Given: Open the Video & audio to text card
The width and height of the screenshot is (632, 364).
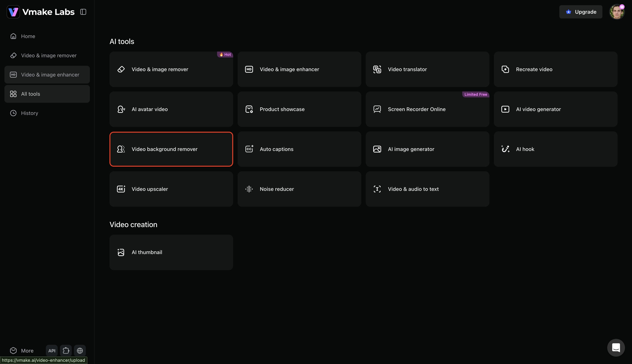Looking at the screenshot, I should [x=427, y=189].
